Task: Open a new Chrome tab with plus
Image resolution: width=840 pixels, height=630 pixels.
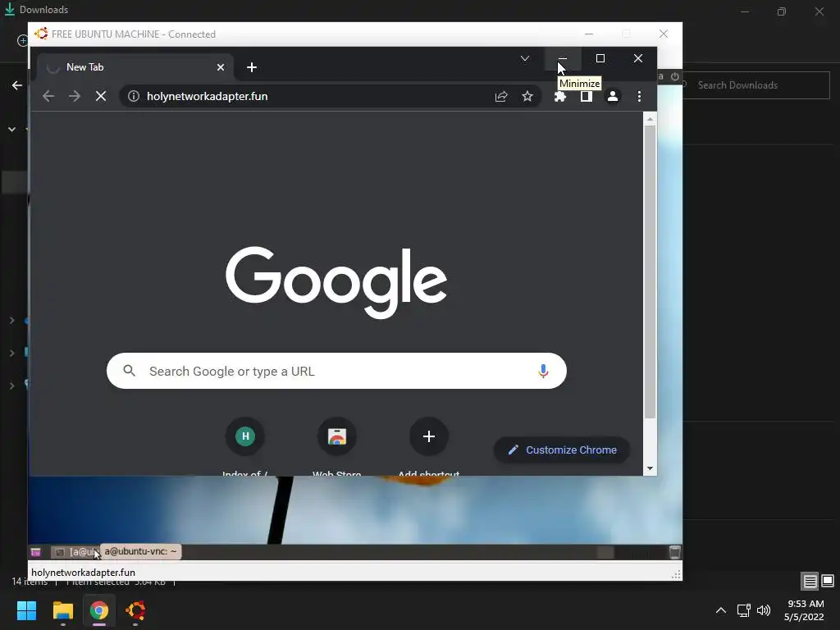Action: 252,67
